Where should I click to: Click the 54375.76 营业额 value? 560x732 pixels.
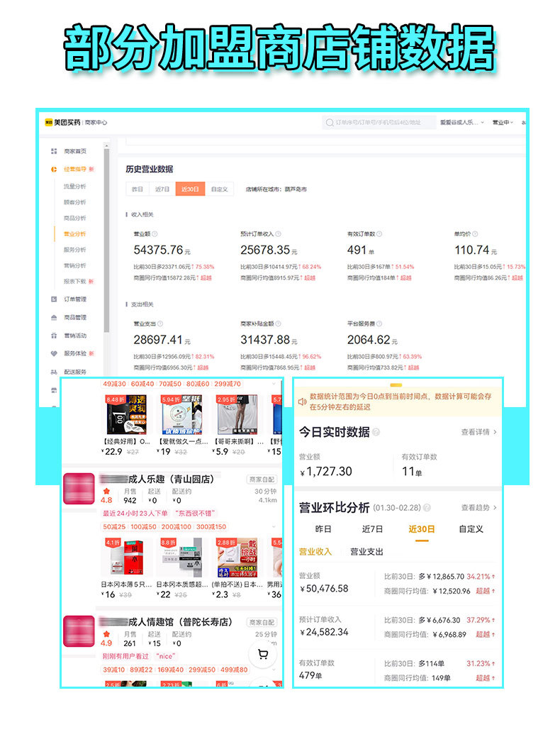158,250
